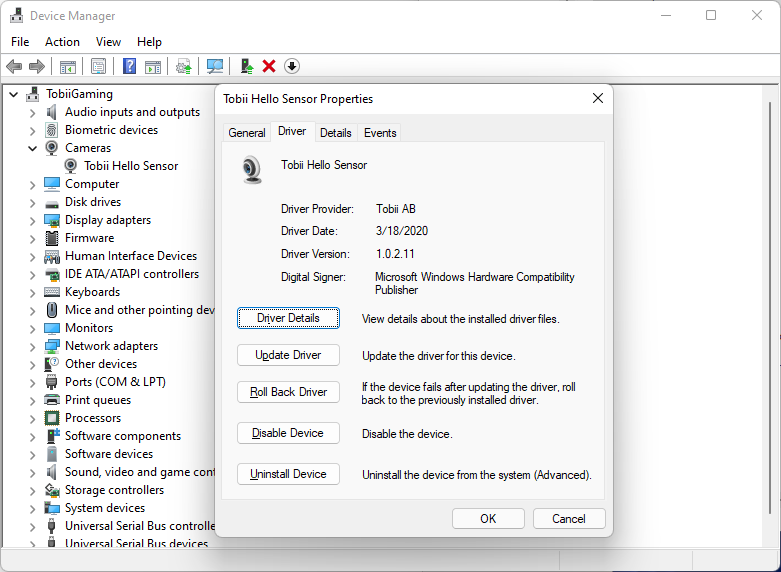This screenshot has height=572, width=781.
Task: Click the Disable Device button
Action: (288, 433)
